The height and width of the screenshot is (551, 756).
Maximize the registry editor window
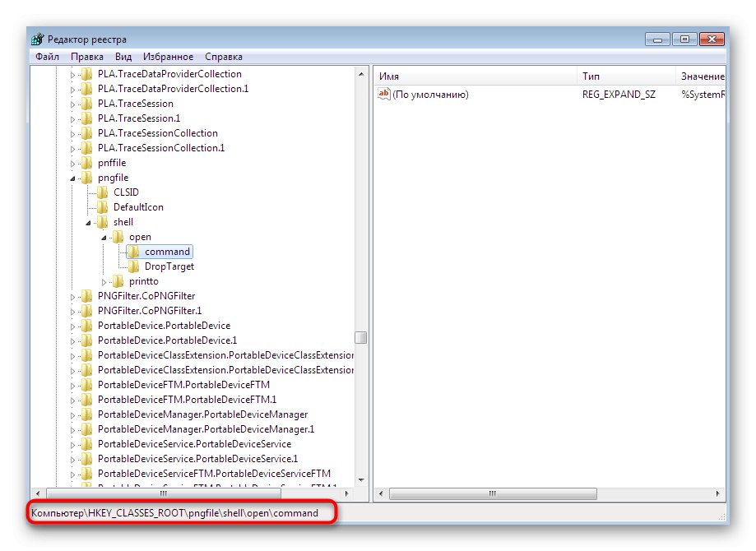pos(684,39)
